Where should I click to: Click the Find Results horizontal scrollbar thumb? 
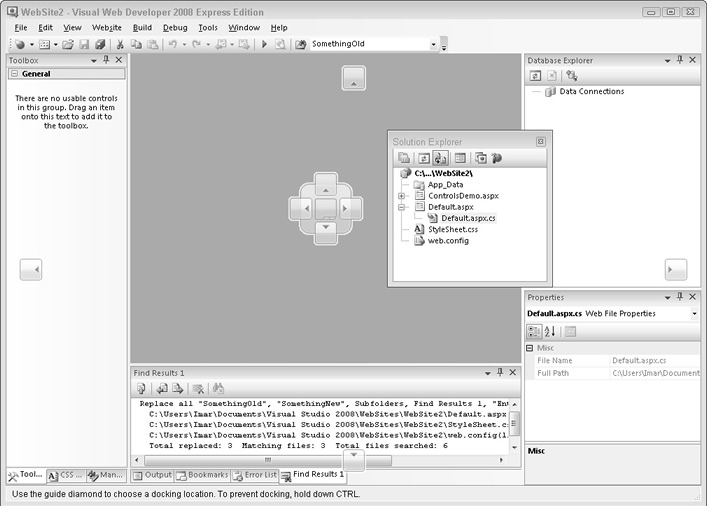click(x=268, y=460)
